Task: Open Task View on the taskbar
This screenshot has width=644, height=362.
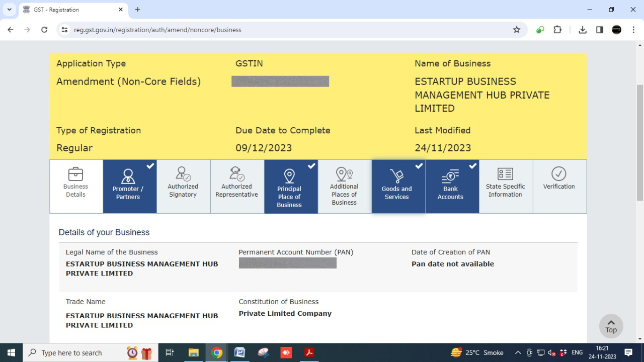Action: [x=170, y=352]
